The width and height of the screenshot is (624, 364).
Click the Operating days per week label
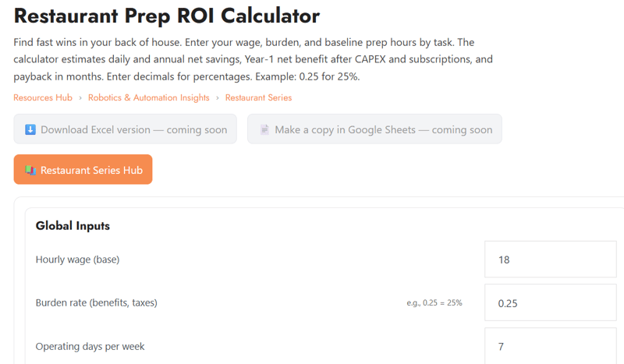pyautogui.click(x=90, y=346)
